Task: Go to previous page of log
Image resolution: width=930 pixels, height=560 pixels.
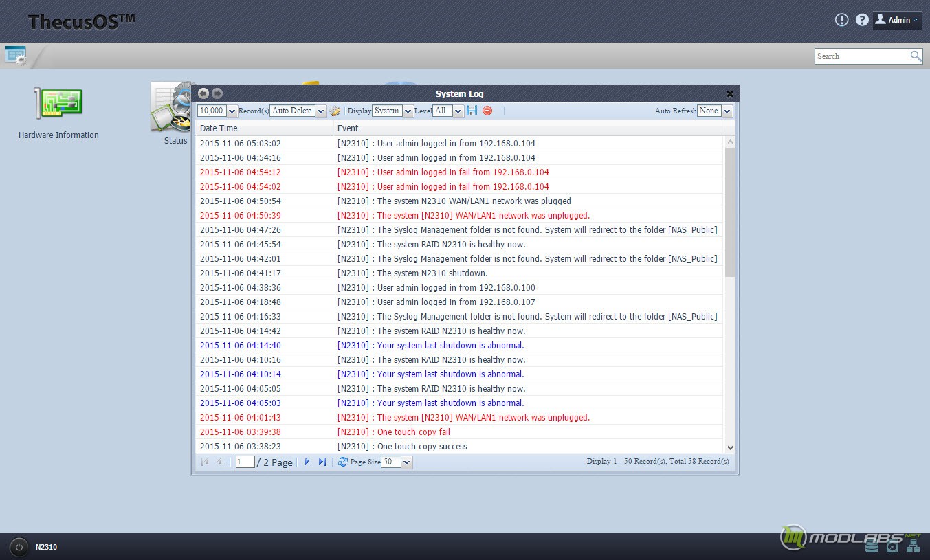Action: coord(219,462)
